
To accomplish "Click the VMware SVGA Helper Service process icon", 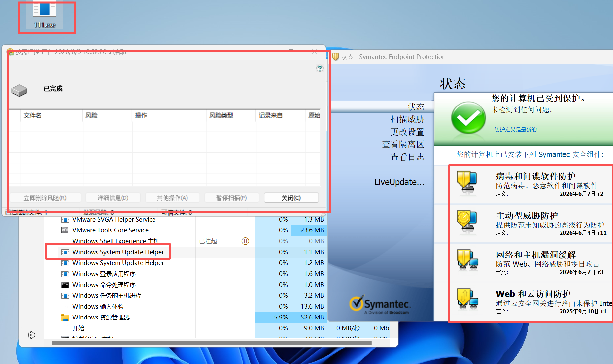I will point(65,220).
